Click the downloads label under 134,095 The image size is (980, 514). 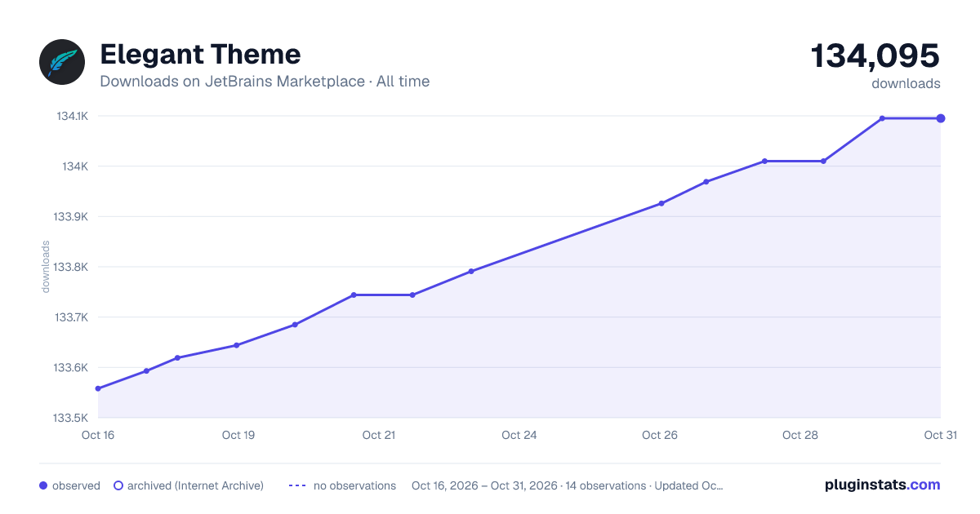[906, 83]
